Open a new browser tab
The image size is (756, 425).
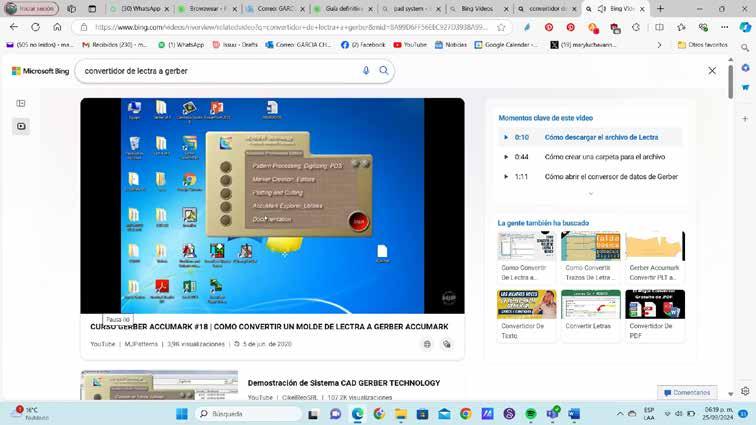(660, 9)
